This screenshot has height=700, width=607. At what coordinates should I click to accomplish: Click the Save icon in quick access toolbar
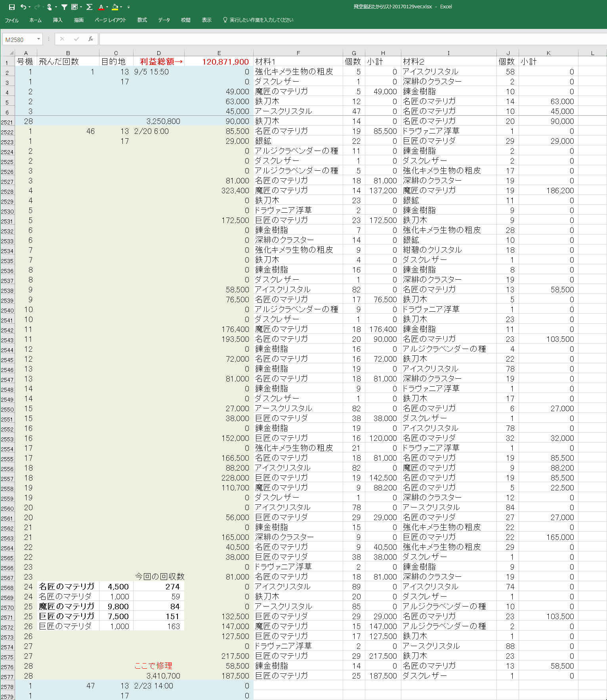coord(12,7)
